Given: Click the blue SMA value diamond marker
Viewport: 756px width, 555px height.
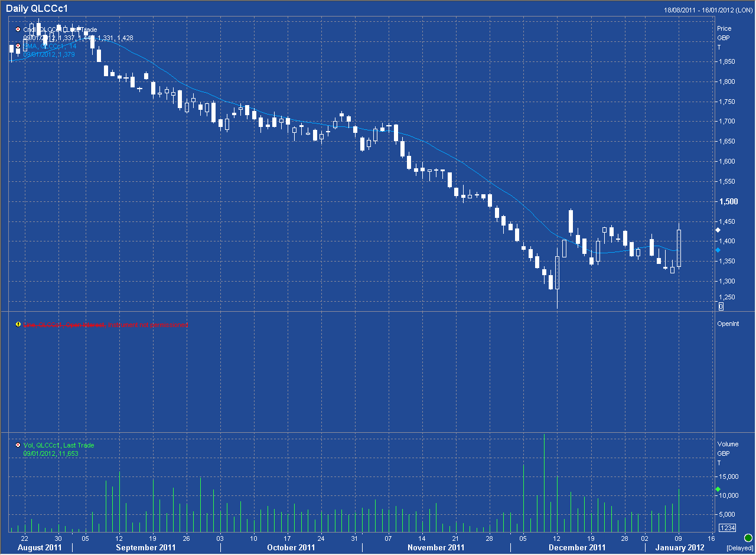Looking at the screenshot, I should pos(718,250).
